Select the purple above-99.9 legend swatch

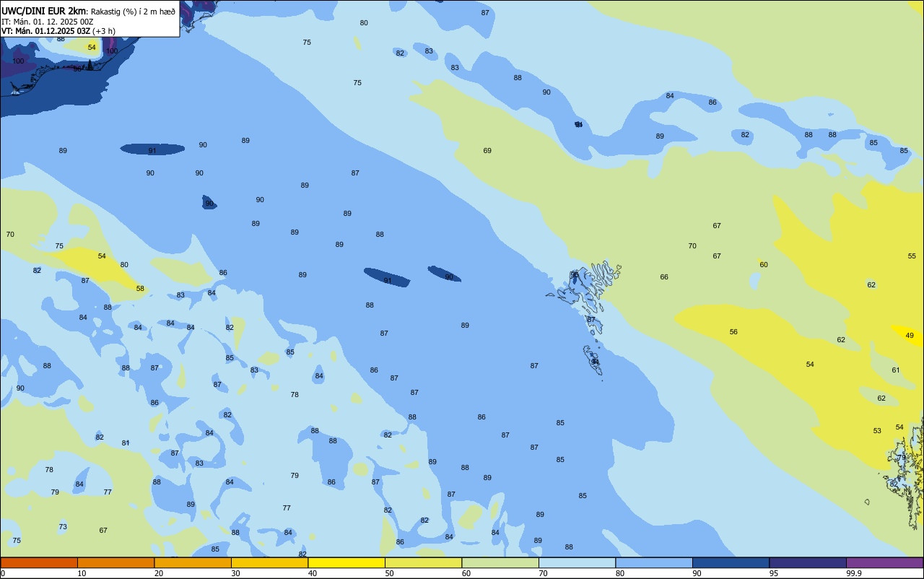point(884,562)
